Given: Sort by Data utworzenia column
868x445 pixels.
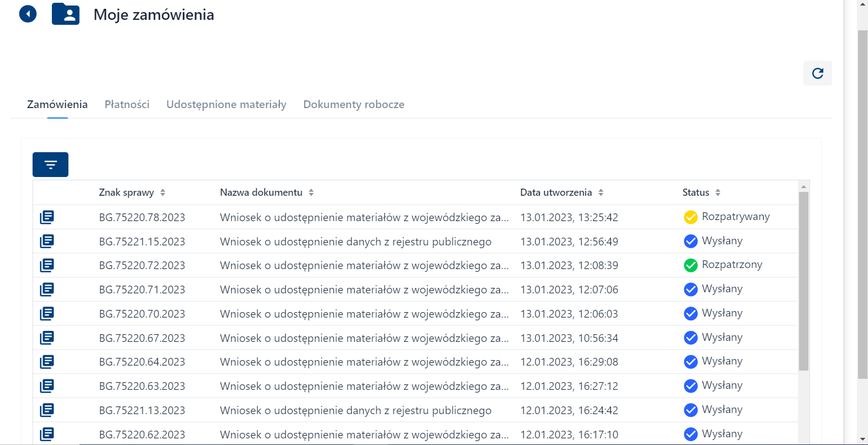Looking at the screenshot, I should [x=601, y=192].
